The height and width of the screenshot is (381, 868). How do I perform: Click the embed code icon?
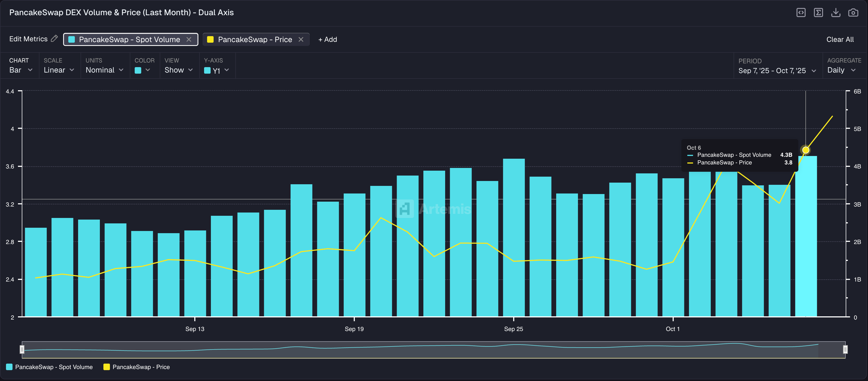801,13
